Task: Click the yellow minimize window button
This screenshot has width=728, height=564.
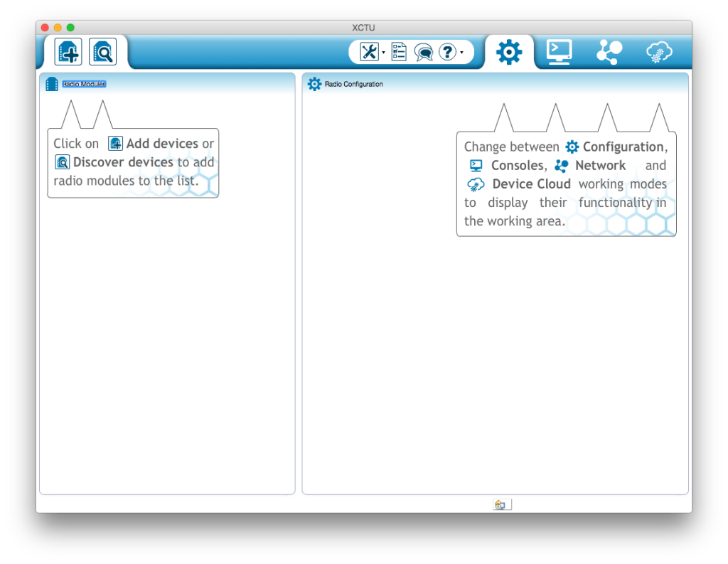Action: [x=58, y=28]
